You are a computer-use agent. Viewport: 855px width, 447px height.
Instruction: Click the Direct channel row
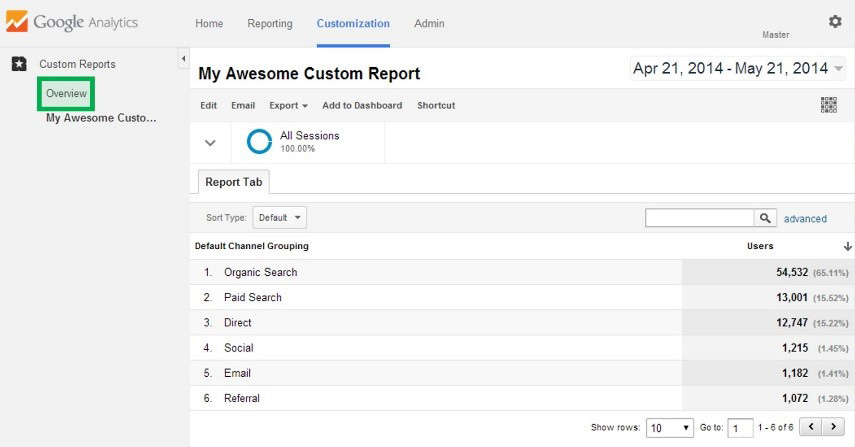522,322
